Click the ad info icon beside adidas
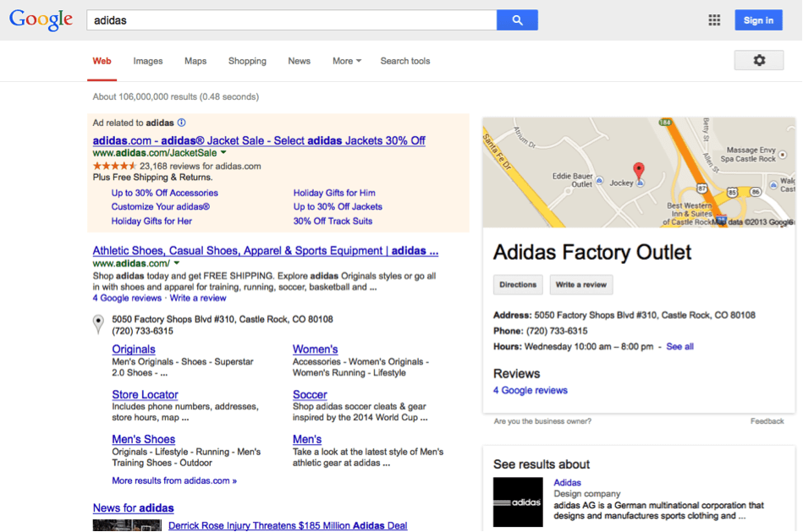Image resolution: width=803 pixels, height=532 pixels. pos(182,123)
